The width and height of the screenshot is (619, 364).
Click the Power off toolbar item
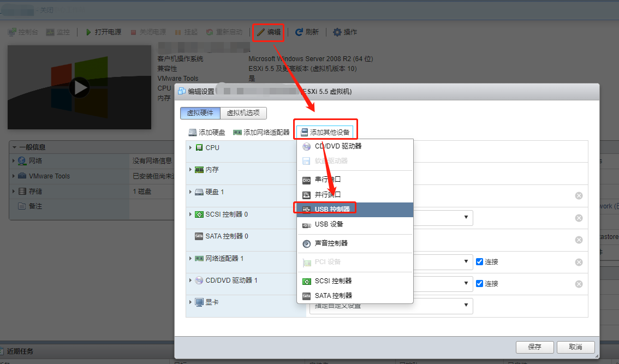(148, 32)
